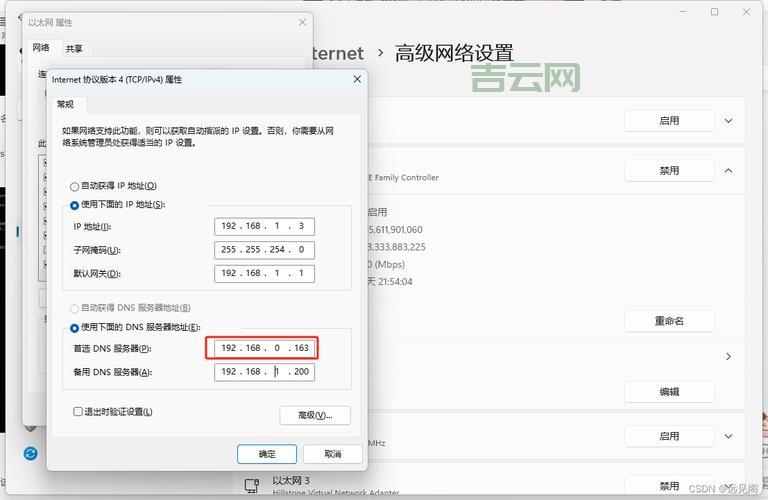Click the 默认网关 input field
The image size is (768, 500).
(264, 273)
